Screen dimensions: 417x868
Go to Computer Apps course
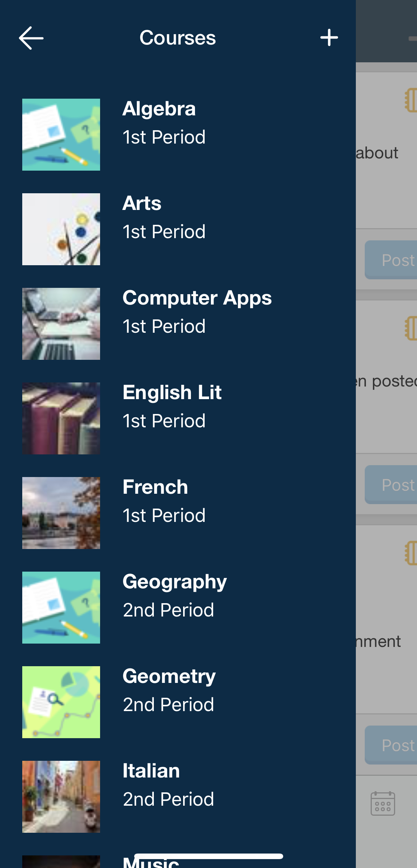pos(197,312)
